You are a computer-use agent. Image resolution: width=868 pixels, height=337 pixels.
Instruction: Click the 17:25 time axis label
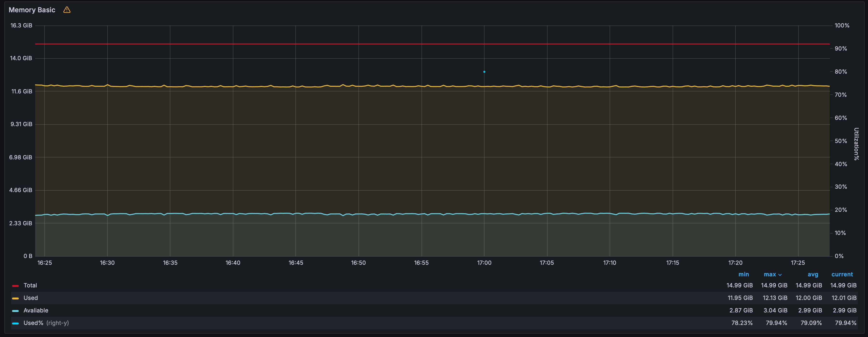point(798,263)
